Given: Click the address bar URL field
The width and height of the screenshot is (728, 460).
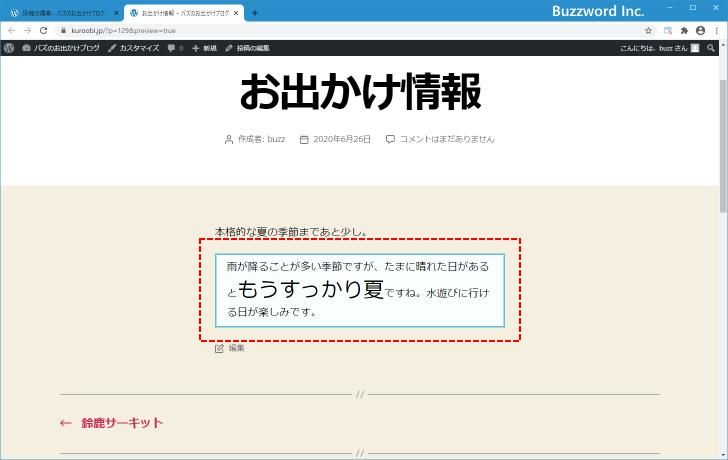Looking at the screenshot, I should 300,31.
